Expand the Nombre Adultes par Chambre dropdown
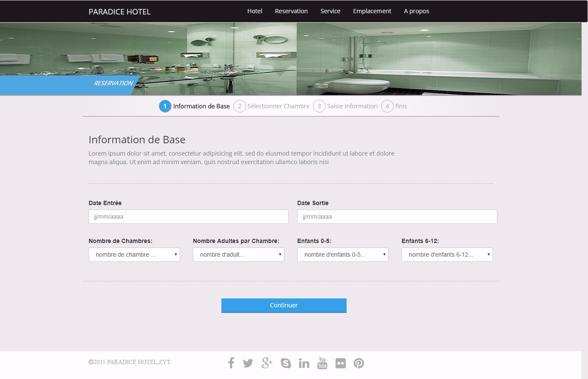The image size is (588, 379). pos(238,255)
